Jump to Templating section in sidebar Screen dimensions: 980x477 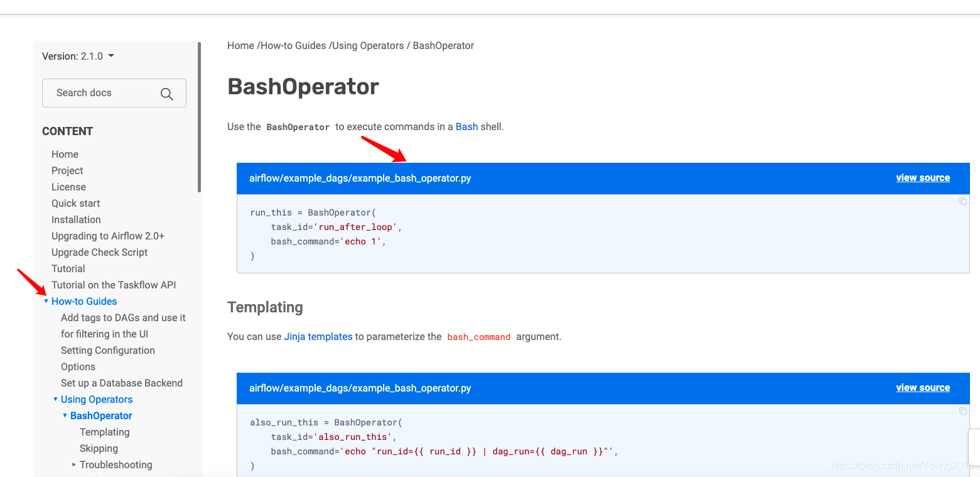104,432
